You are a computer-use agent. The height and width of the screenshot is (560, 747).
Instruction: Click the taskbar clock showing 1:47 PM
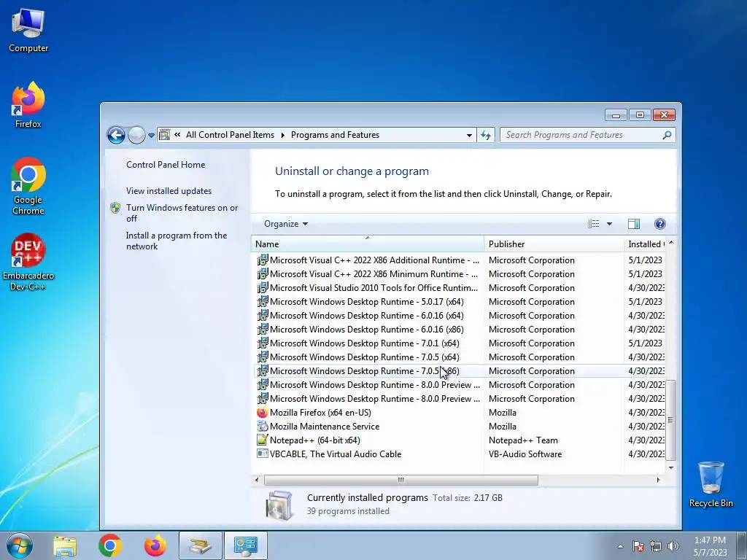coord(710,545)
